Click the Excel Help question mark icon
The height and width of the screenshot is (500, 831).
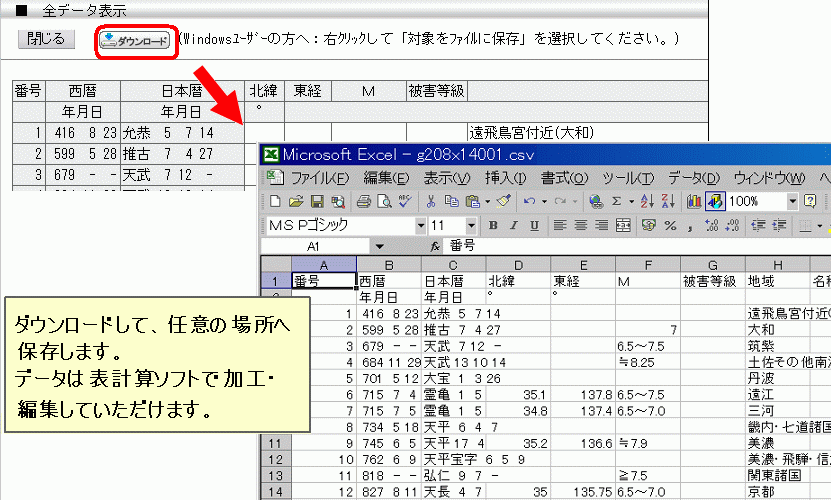click(x=810, y=201)
